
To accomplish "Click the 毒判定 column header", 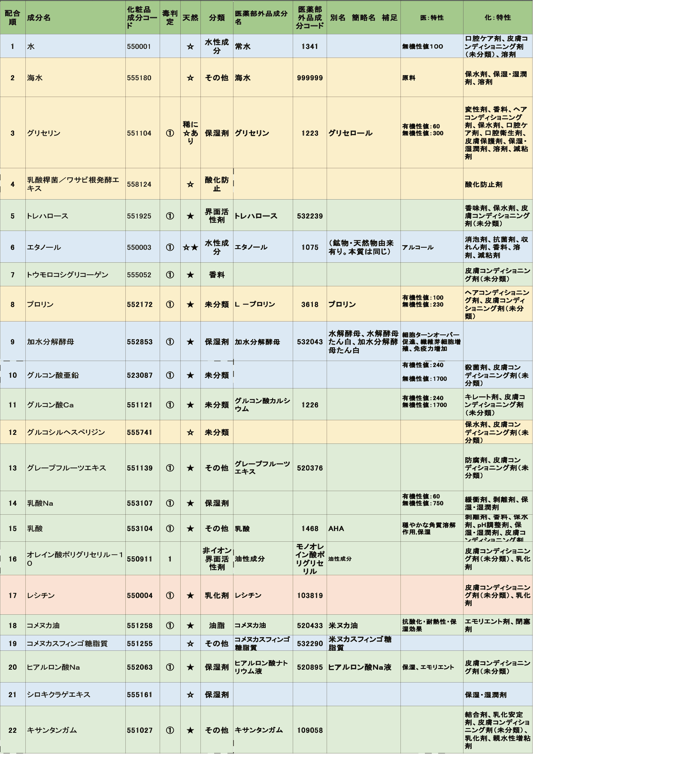I will 170,18.
